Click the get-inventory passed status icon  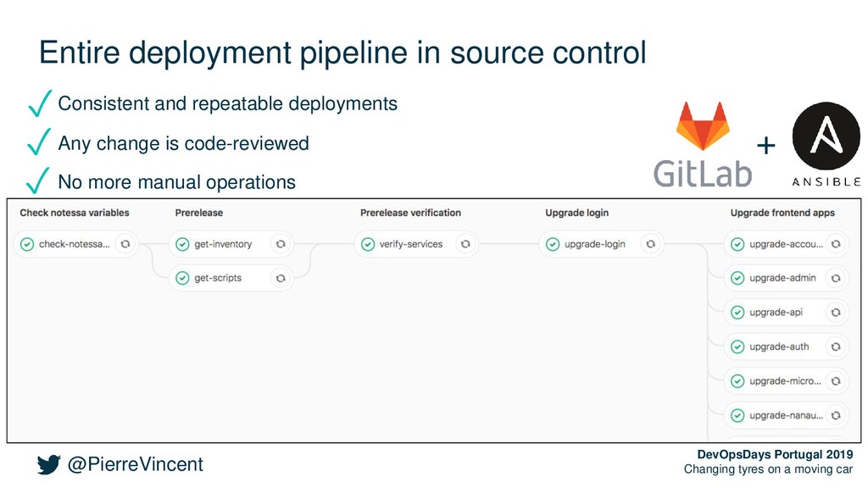pos(183,245)
